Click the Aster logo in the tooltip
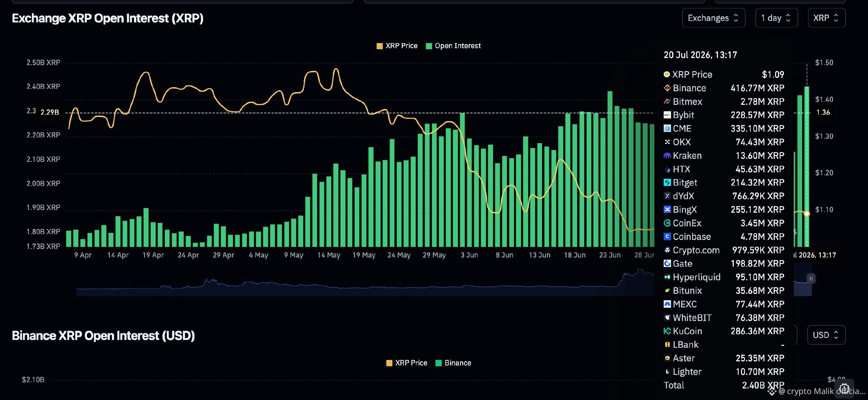Screen dimensions: 868x400 667,358
